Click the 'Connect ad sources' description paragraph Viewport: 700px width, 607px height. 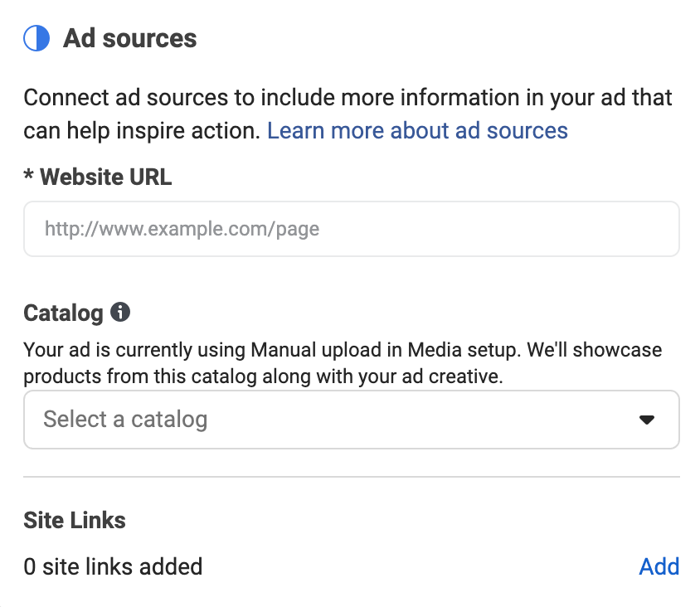(348, 114)
